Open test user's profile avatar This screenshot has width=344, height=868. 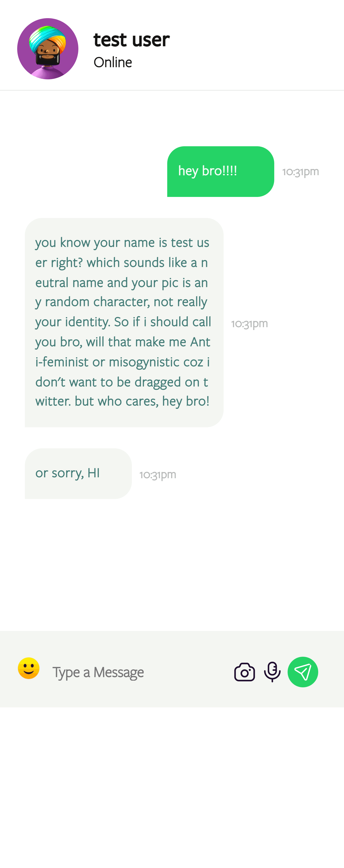[48, 49]
